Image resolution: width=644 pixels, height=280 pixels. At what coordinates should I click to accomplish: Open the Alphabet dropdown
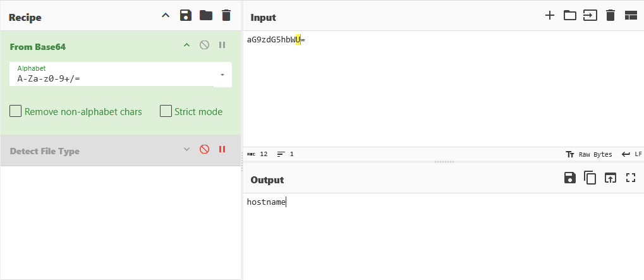point(222,75)
